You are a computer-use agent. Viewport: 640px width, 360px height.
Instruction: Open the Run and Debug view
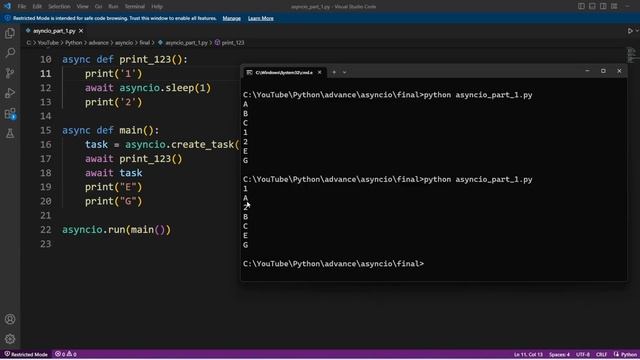click(10, 93)
